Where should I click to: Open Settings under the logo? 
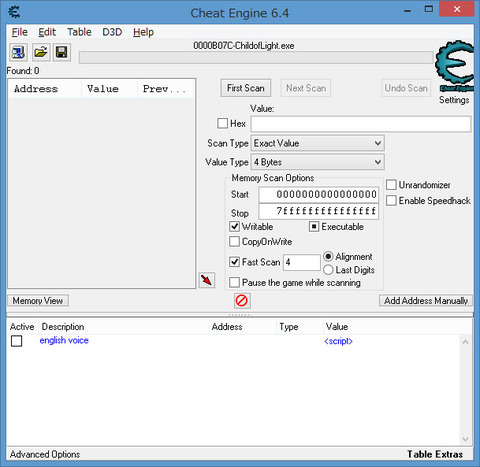point(454,100)
